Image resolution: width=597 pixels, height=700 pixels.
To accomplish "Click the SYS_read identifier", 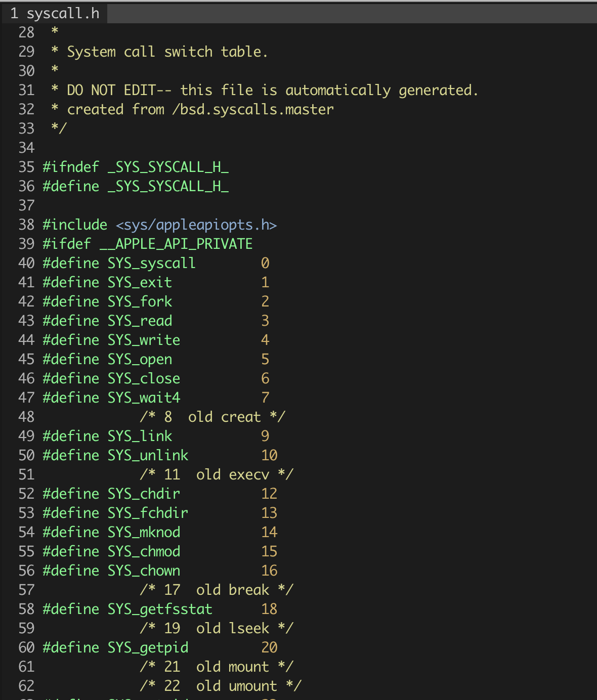I will click(140, 320).
